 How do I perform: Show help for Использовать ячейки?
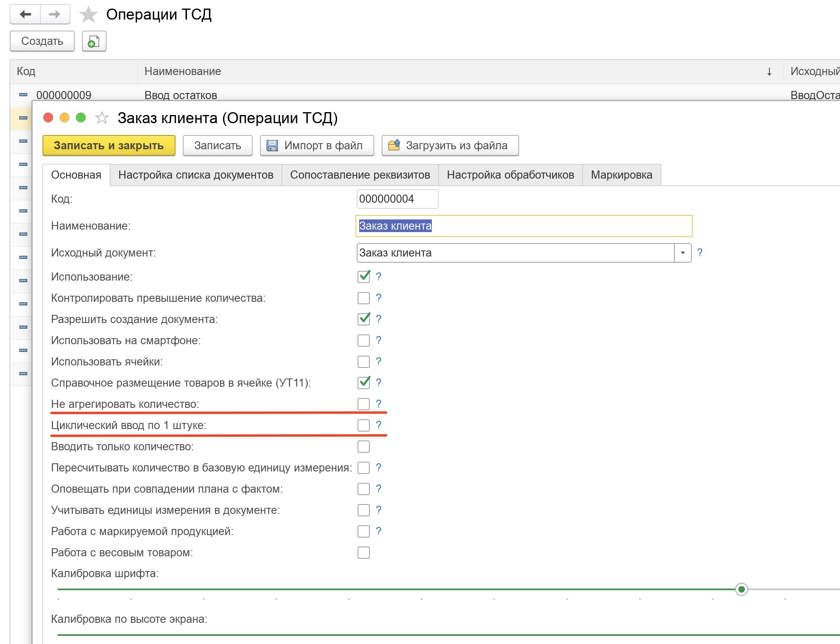(x=378, y=361)
